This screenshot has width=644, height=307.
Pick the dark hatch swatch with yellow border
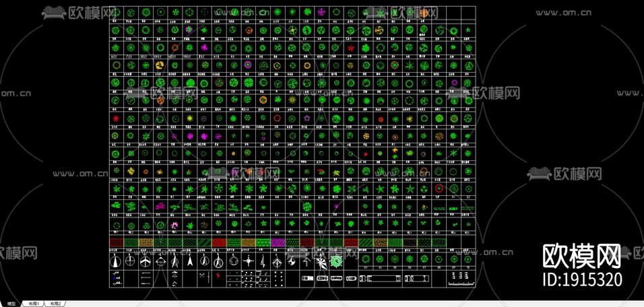click(x=410, y=242)
